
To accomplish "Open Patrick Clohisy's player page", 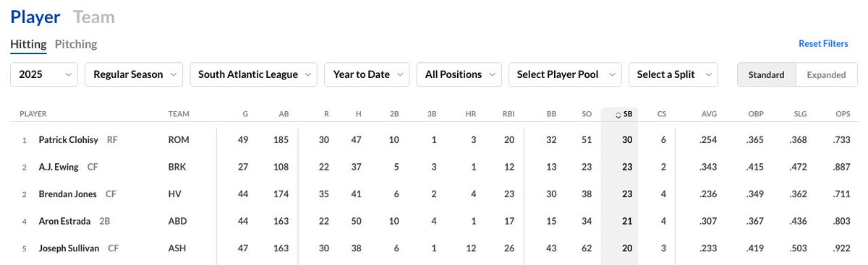I will tap(69, 140).
